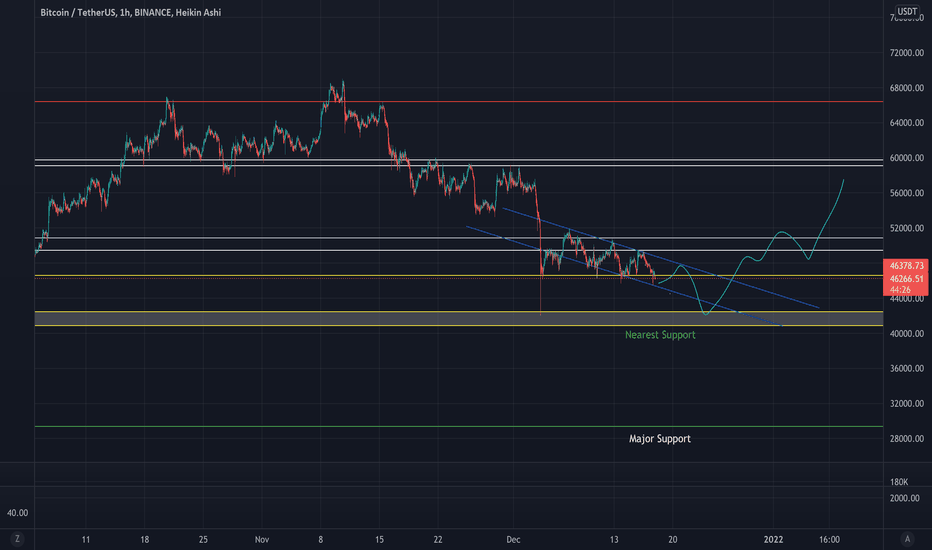Click the 72000.00 price axis label

click(x=906, y=53)
